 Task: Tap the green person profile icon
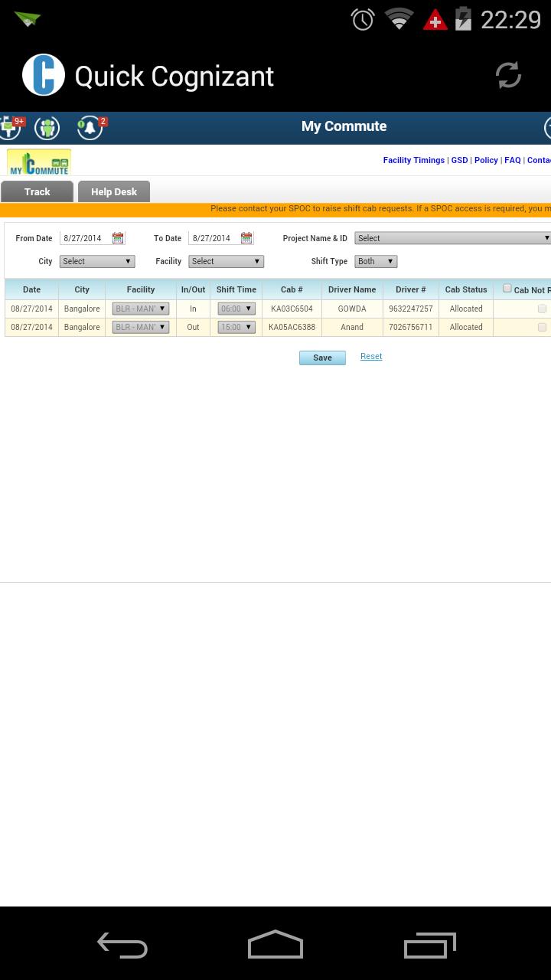tap(47, 127)
